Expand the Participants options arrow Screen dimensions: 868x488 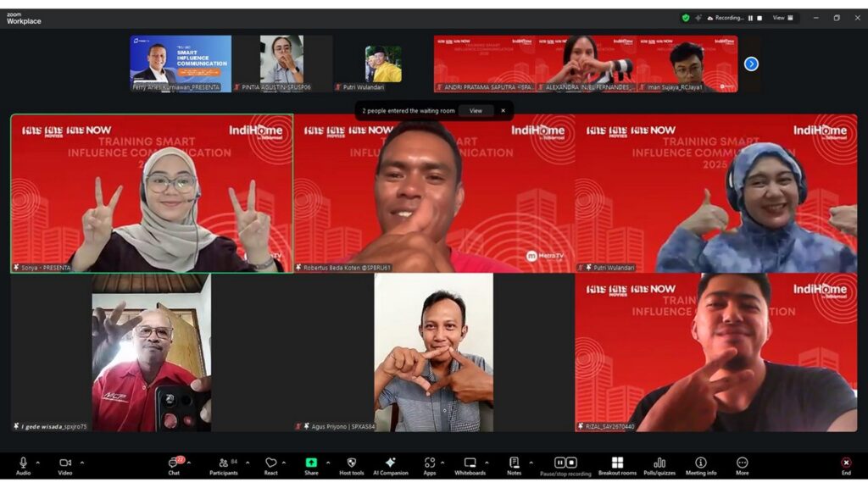(248, 463)
